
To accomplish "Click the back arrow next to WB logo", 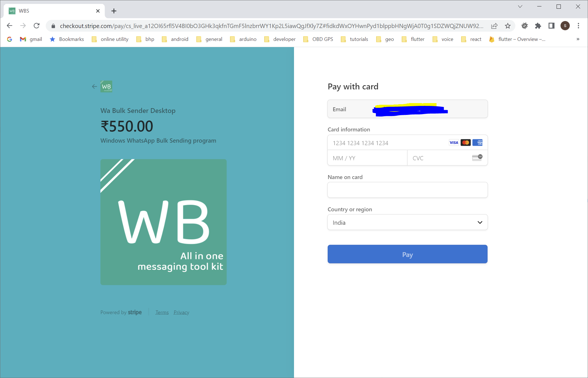I will tap(94, 87).
